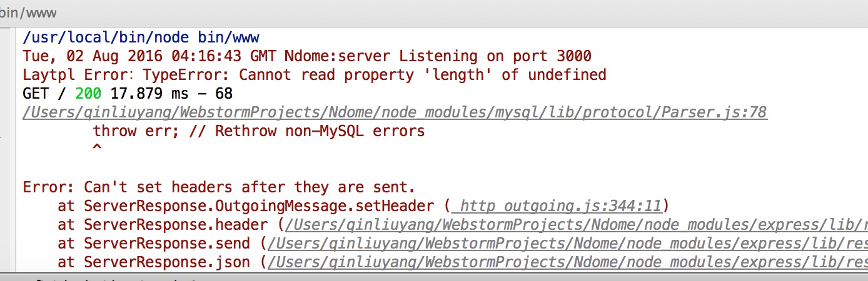Image resolution: width=868 pixels, height=281 pixels.
Task: Click the 'at ServerResponse.send' text
Action: tap(154, 244)
